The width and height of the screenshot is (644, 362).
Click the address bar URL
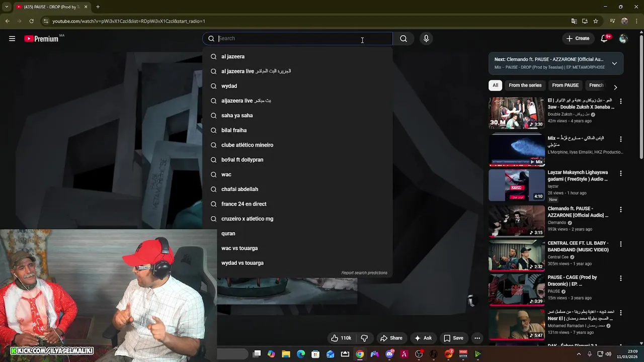tap(129, 21)
